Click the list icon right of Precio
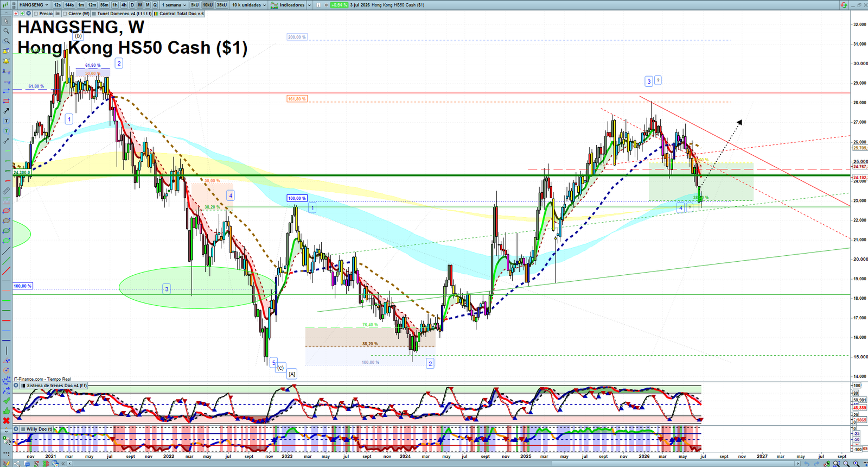Screen dimensions: 868x467 pyautogui.click(x=58, y=14)
